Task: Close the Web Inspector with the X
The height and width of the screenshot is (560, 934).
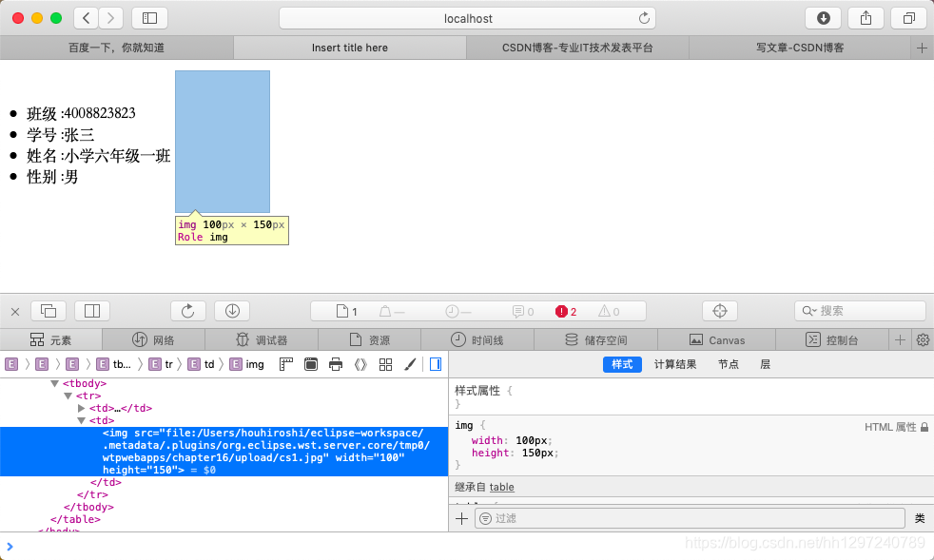Action: (15, 311)
